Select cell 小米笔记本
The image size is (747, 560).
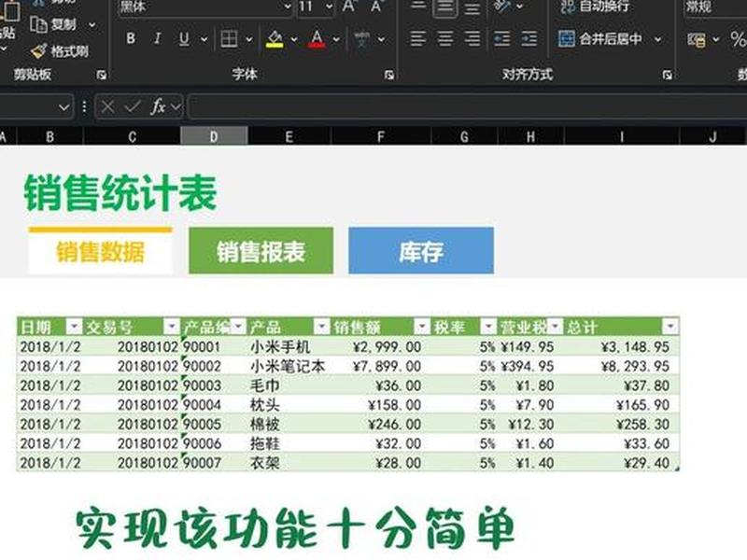coord(288,366)
